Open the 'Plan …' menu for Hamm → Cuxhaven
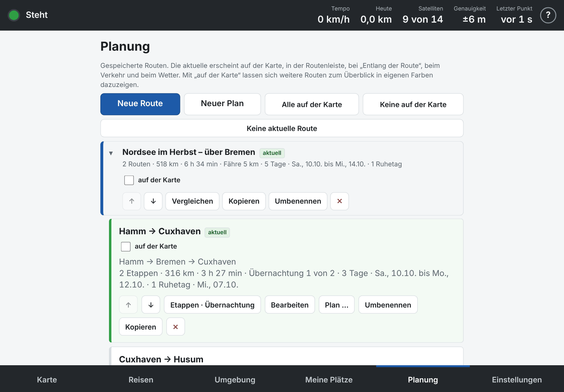The width and height of the screenshot is (564, 392). click(x=336, y=305)
